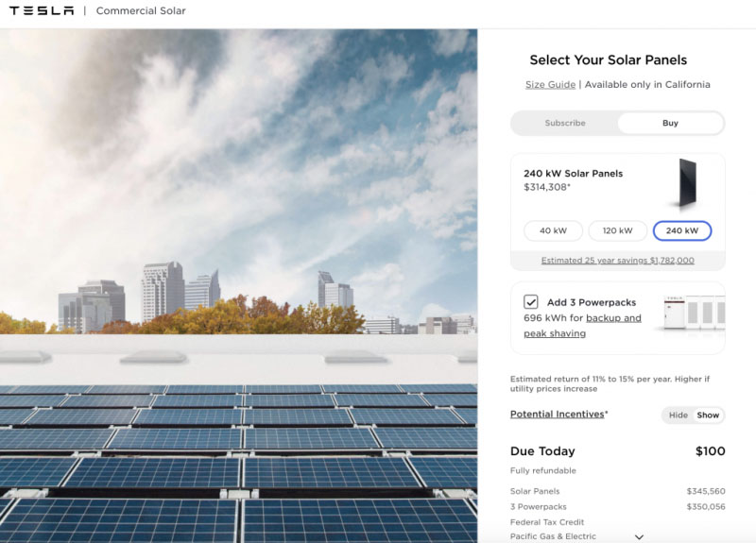Show the potential incentives

708,416
